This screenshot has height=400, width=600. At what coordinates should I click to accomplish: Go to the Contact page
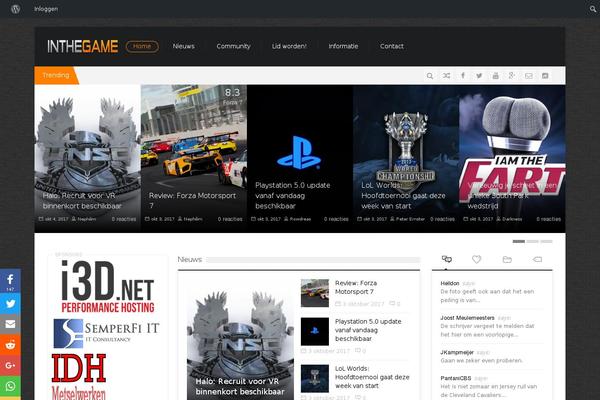click(392, 46)
